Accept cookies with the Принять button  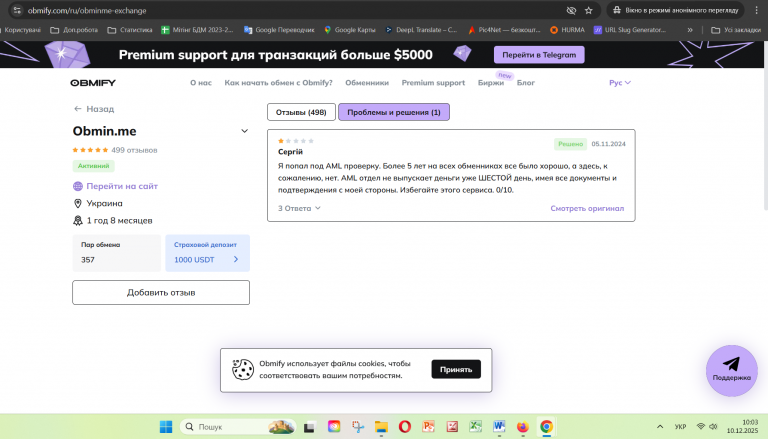[456, 369]
